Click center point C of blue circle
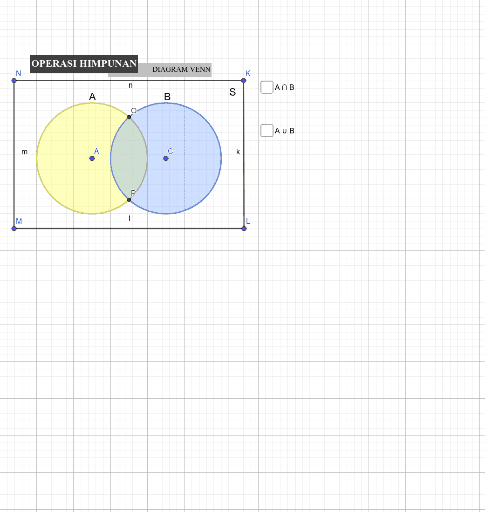This screenshot has height=512, width=485. tap(166, 158)
